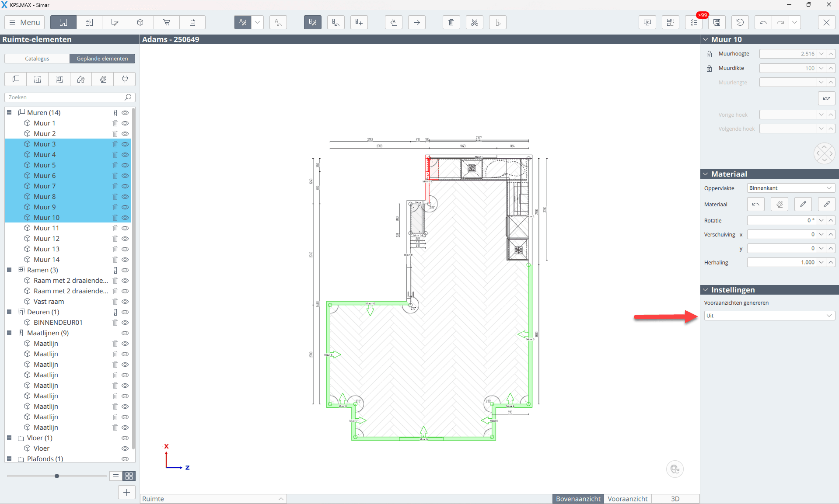The width and height of the screenshot is (839, 504).
Task: Click the scissors cut icon
Action: click(474, 22)
